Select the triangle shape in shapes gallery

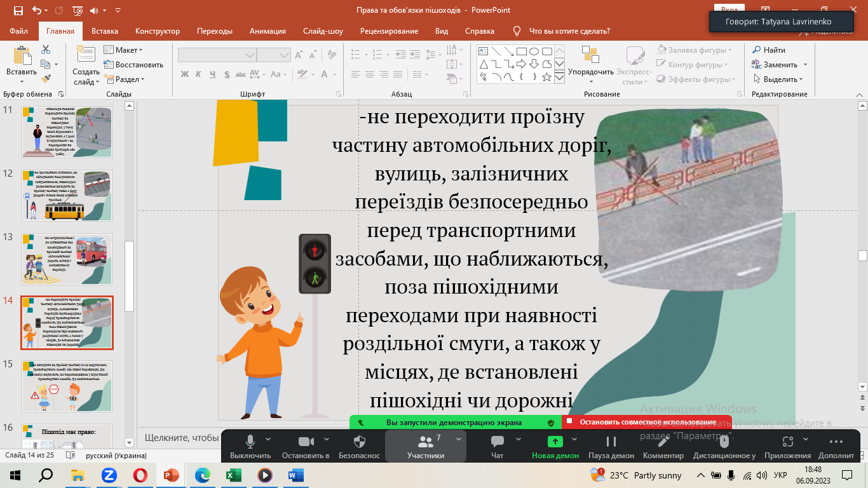(483, 64)
